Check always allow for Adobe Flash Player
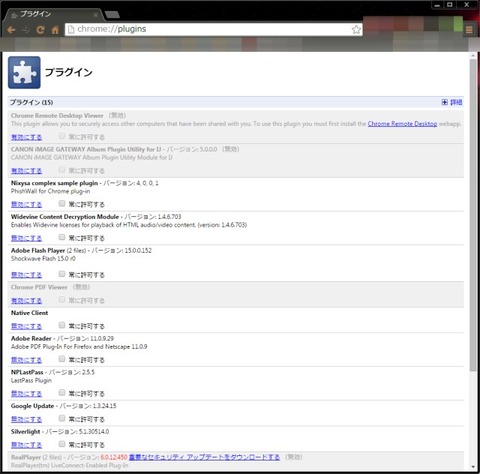480x474 pixels. [62, 274]
